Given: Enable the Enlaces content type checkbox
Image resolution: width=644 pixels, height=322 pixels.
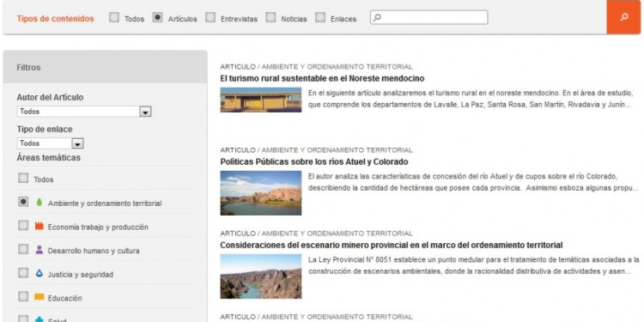Looking at the screenshot, I should pyautogui.click(x=320, y=17).
